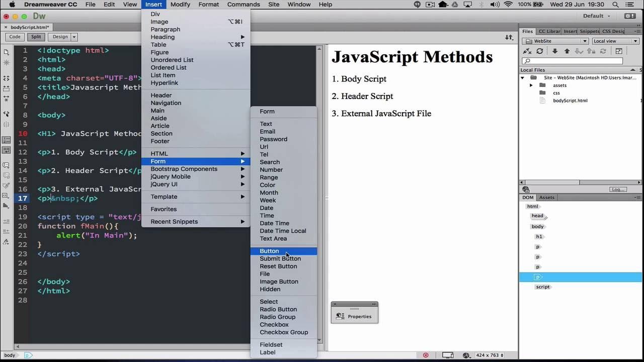Open the file management icon in code toolbar

(6, 52)
